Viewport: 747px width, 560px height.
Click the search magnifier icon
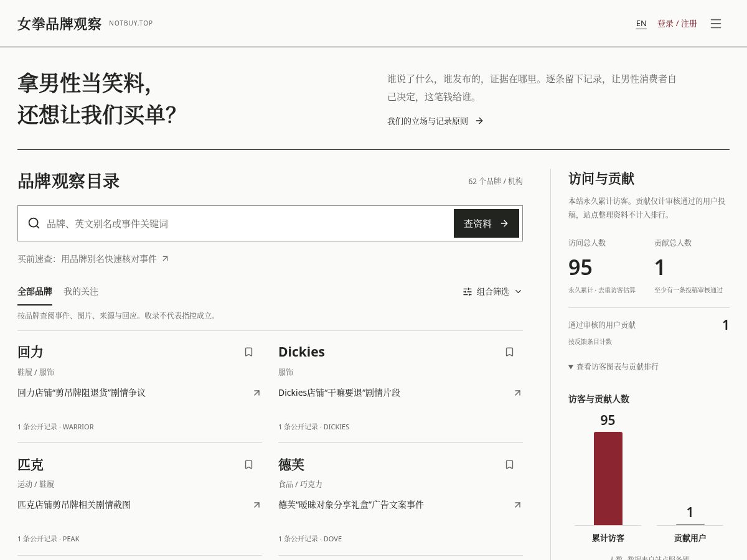tap(34, 223)
